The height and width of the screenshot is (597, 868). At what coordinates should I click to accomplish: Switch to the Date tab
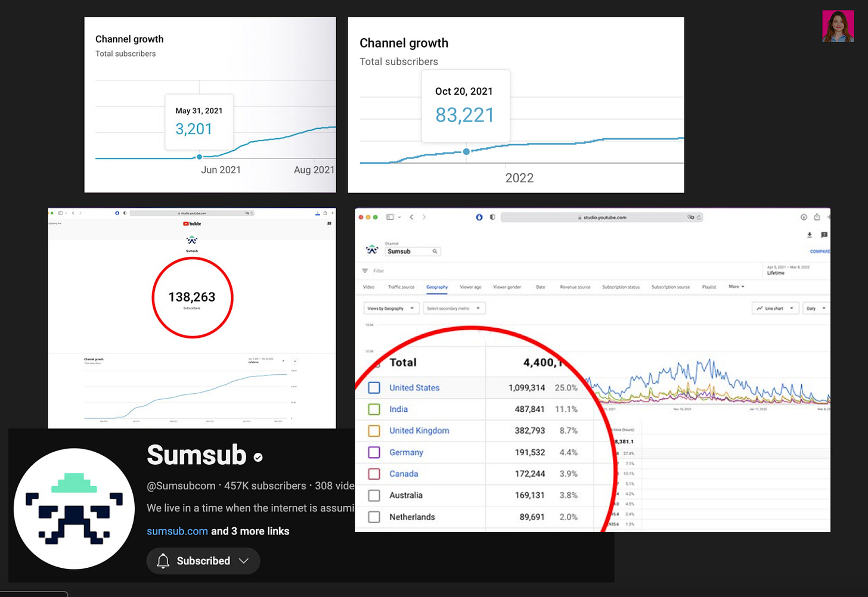[540, 287]
